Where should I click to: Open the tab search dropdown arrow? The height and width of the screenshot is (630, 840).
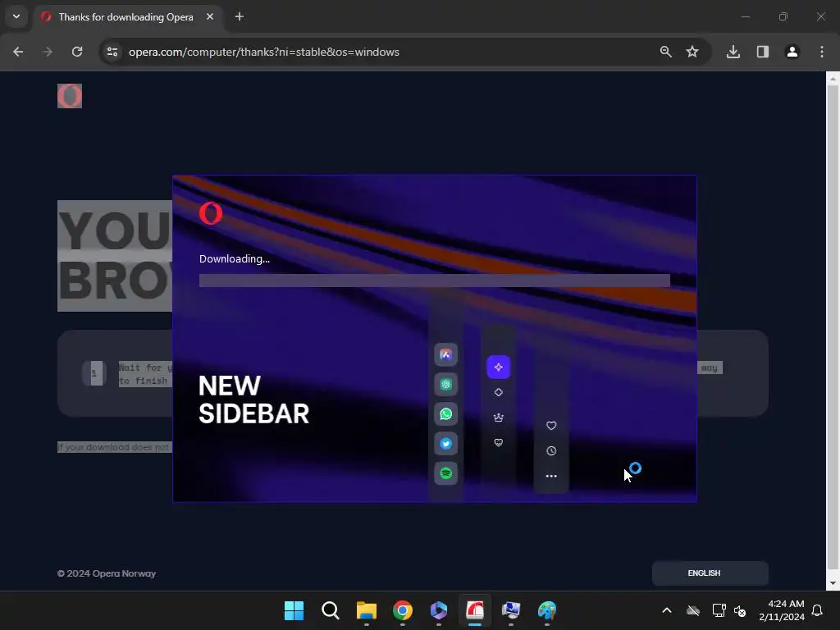pyautogui.click(x=16, y=16)
